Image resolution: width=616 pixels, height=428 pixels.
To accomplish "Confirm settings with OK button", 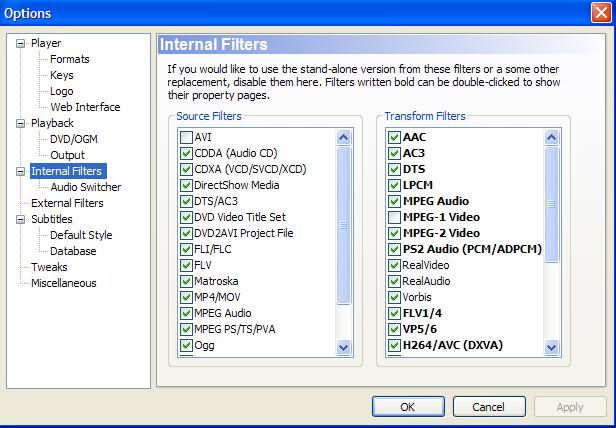I will coord(408,407).
